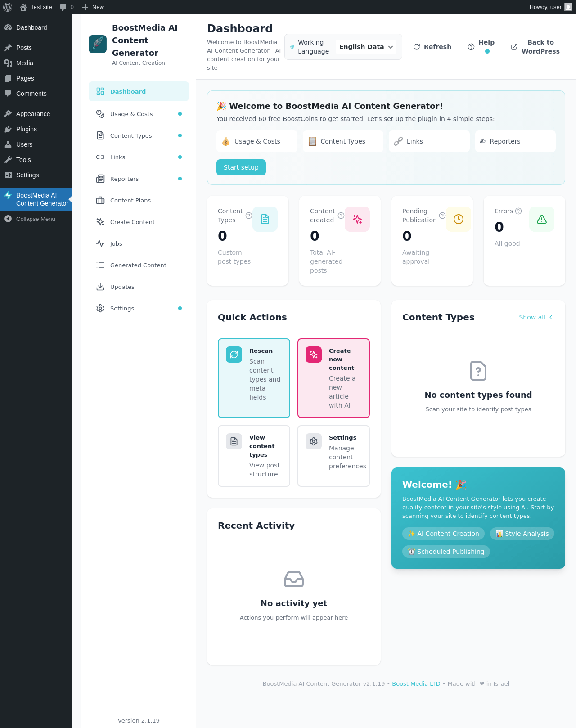Open the Working Language dropdown

pos(366,47)
